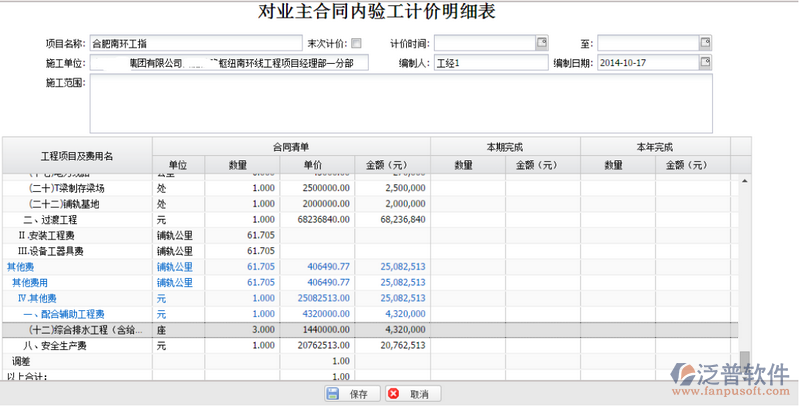This screenshot has width=800, height=407.
Task: Open the 至 end-date calendar picker icon
Action: click(705, 43)
